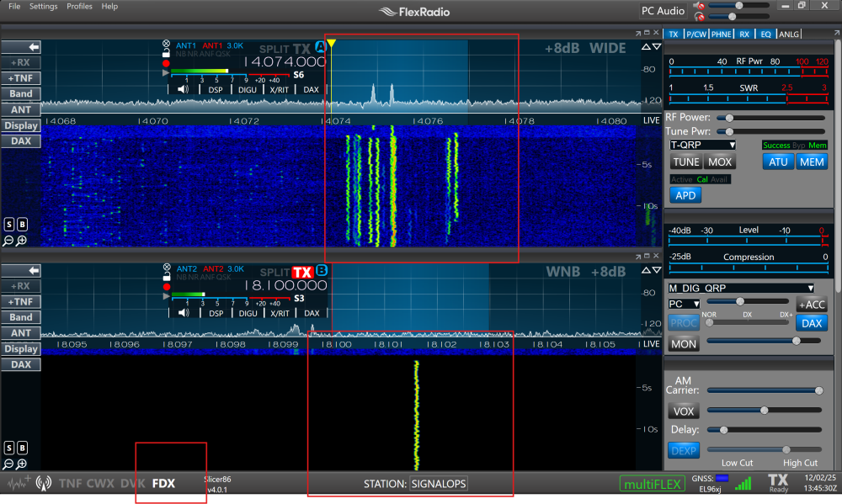Click the S button on top panadapter

click(8, 225)
